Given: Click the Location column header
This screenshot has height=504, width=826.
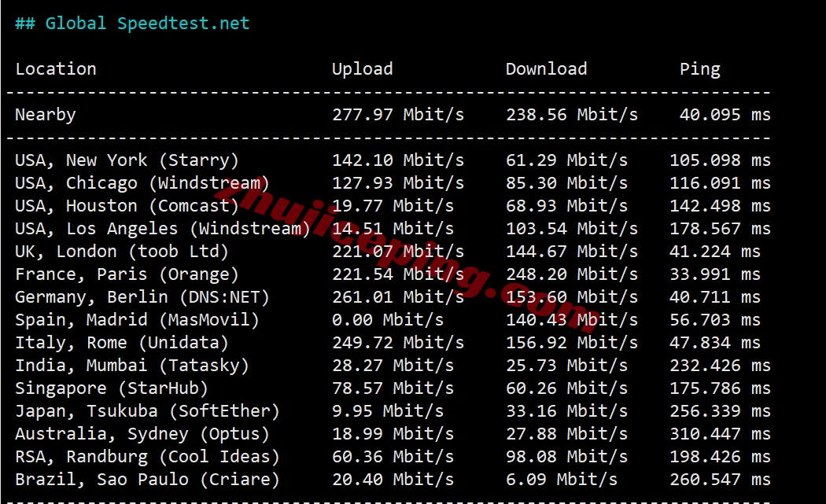Looking at the screenshot, I should (x=56, y=69).
